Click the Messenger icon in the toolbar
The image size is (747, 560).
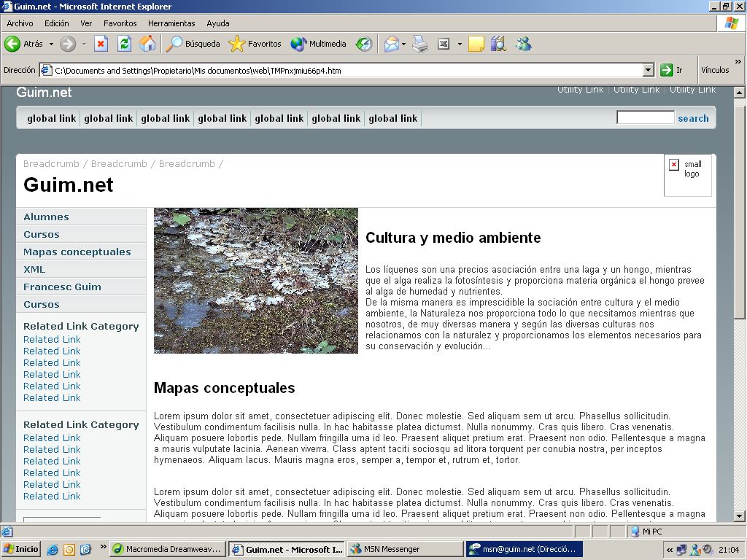coord(523,44)
